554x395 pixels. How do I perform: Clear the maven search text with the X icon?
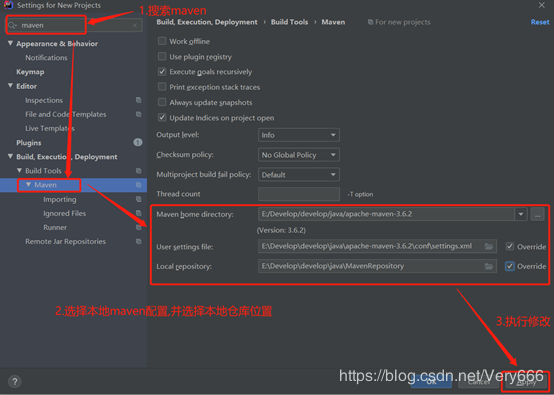point(135,25)
